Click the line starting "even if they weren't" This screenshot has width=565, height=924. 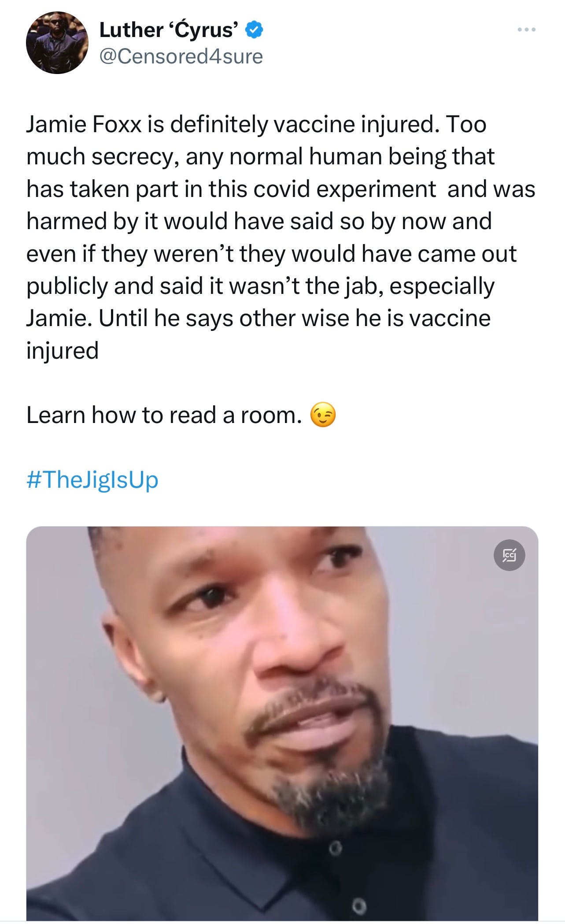(271, 254)
